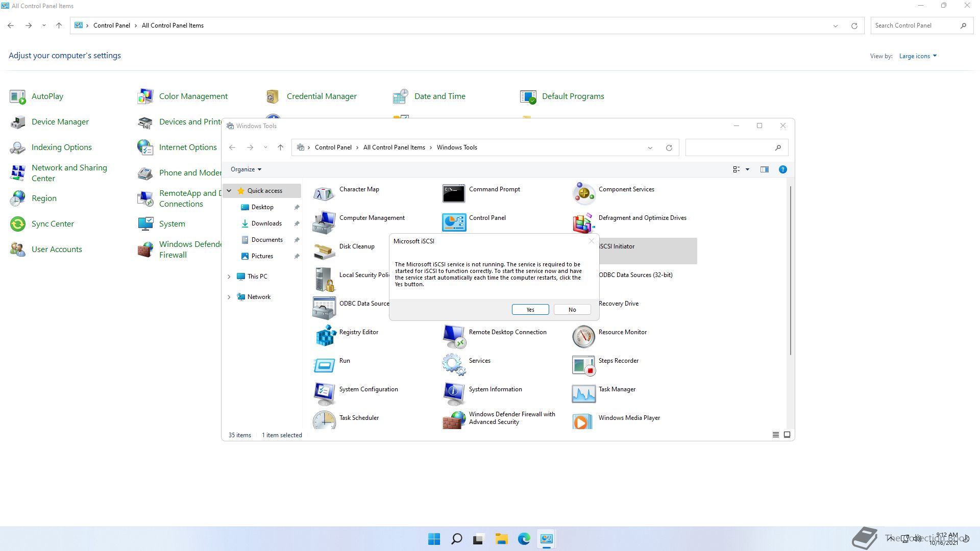Open Task View on taskbar
Screen dimensions: 980x551
pos(479,539)
